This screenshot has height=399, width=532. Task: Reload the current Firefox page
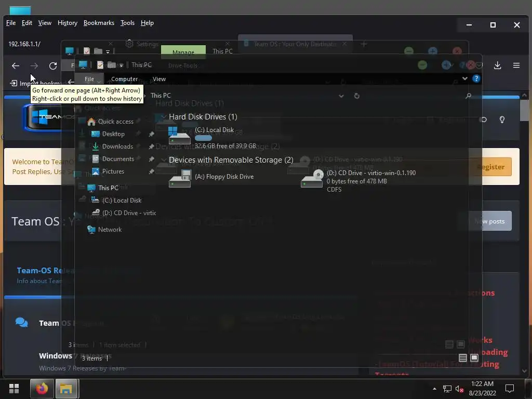(x=53, y=66)
